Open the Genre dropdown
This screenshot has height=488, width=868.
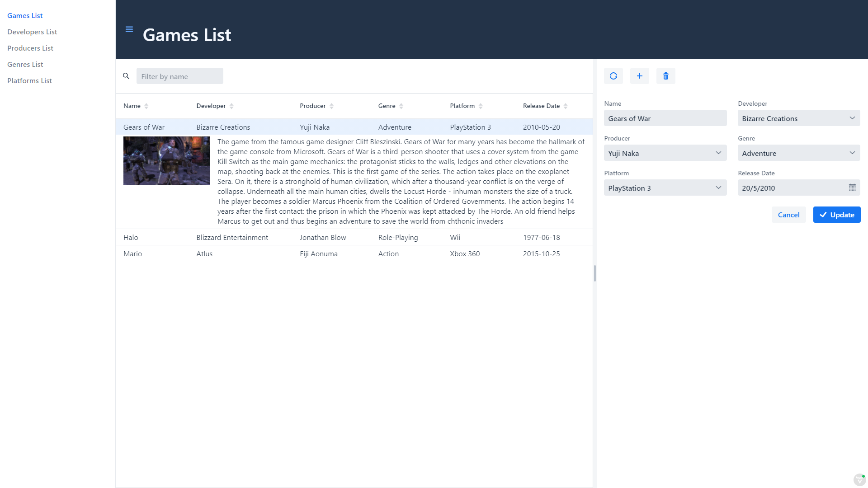tap(852, 153)
